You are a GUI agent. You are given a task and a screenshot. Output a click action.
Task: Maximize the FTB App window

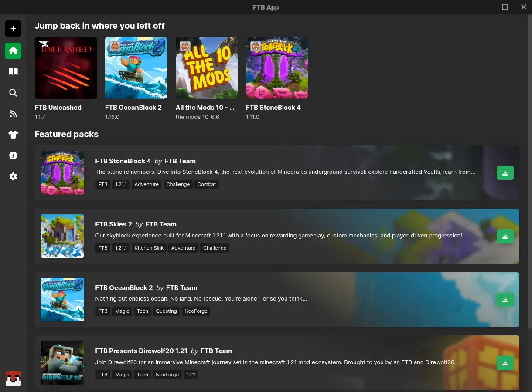click(x=505, y=7)
